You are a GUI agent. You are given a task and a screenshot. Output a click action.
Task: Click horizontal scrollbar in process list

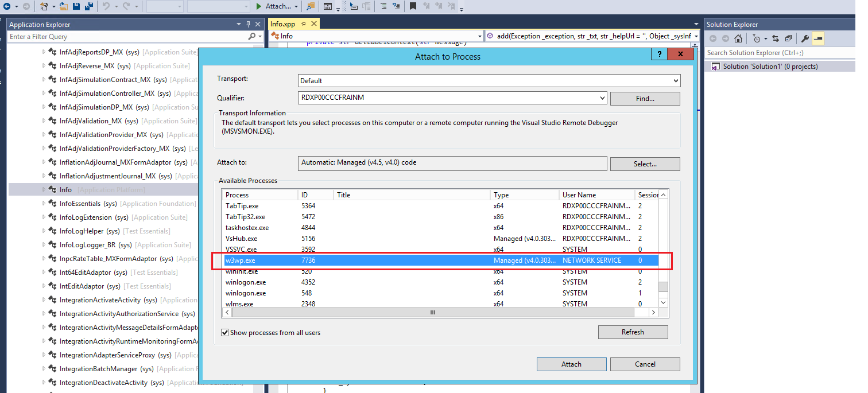click(432, 313)
